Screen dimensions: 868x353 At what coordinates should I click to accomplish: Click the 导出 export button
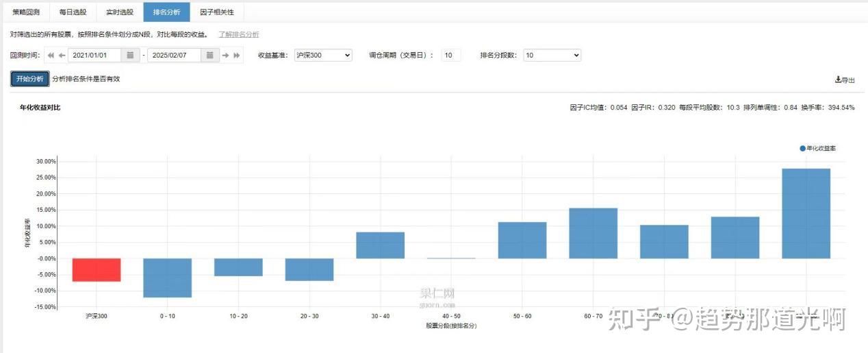pyautogui.click(x=845, y=80)
